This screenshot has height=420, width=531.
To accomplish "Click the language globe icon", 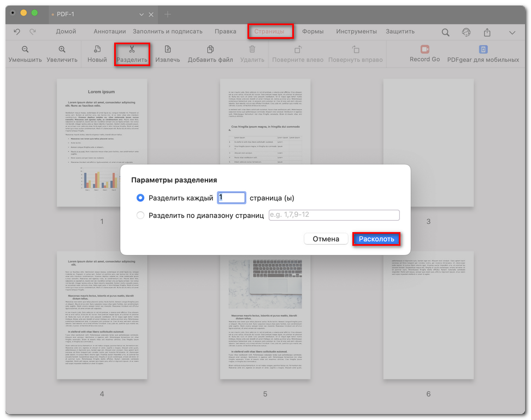I will (466, 31).
